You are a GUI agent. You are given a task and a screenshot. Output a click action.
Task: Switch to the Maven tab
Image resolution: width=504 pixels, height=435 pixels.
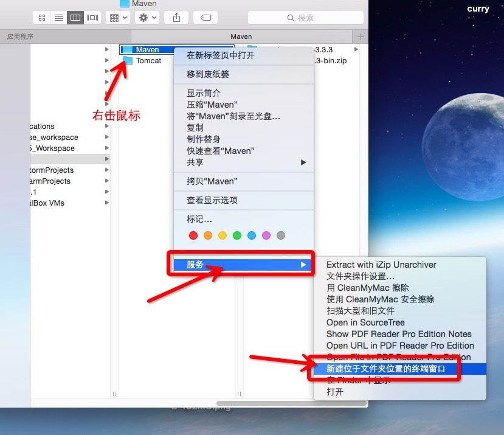tap(241, 37)
